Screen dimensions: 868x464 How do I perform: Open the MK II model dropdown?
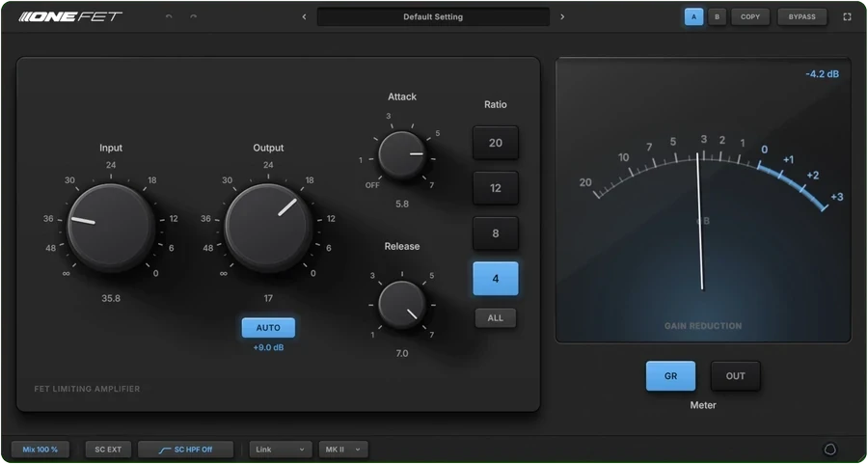coord(343,450)
